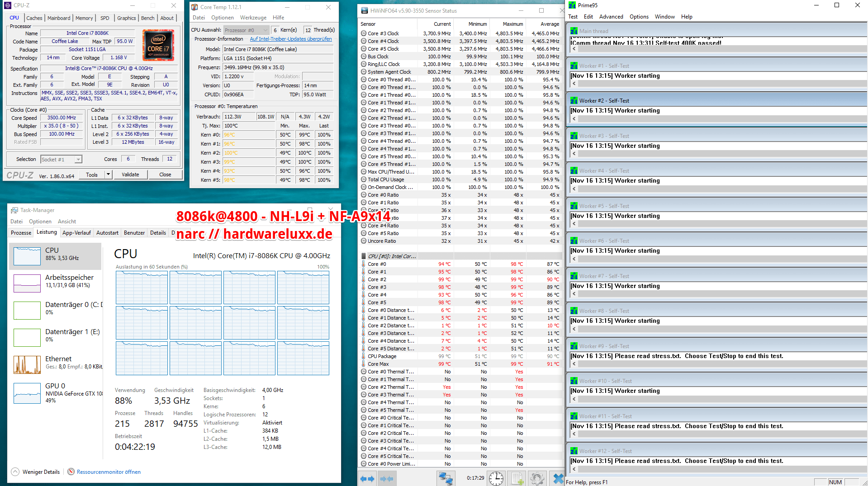Click Ressourcenmonitor öffnen link

(x=109, y=472)
